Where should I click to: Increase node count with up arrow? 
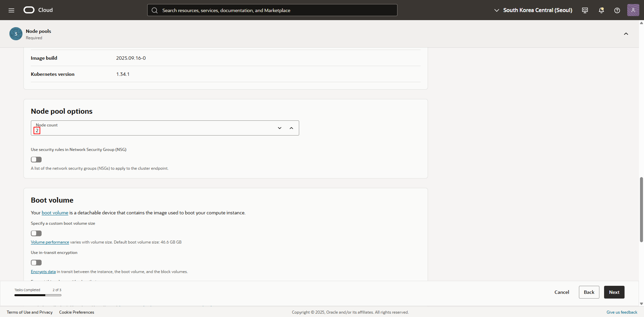291,128
